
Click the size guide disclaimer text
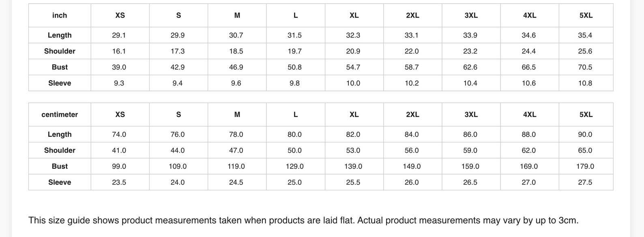pos(303,220)
